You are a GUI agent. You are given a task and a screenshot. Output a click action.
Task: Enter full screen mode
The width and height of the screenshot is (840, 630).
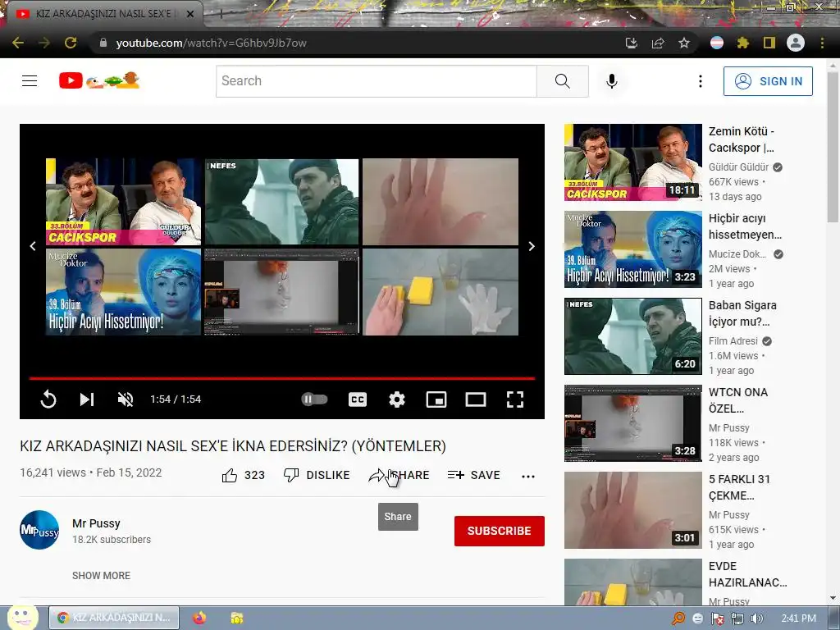pyautogui.click(x=515, y=399)
